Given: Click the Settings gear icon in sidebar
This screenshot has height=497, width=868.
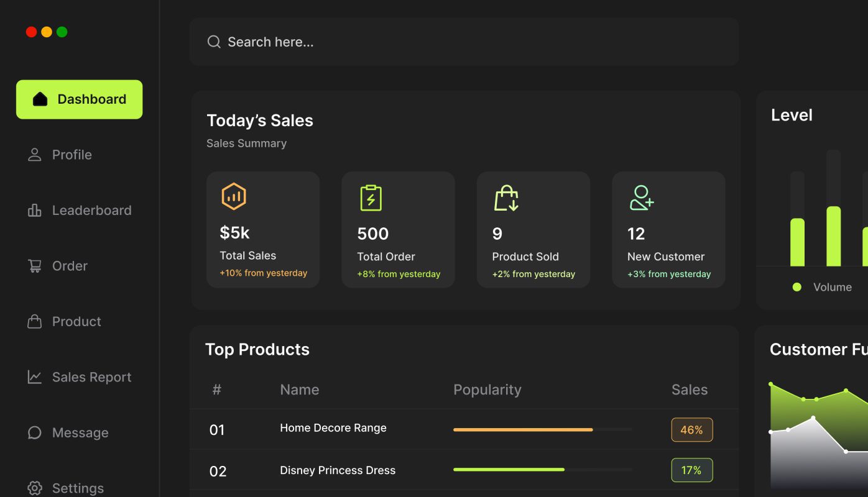Looking at the screenshot, I should 35,488.
